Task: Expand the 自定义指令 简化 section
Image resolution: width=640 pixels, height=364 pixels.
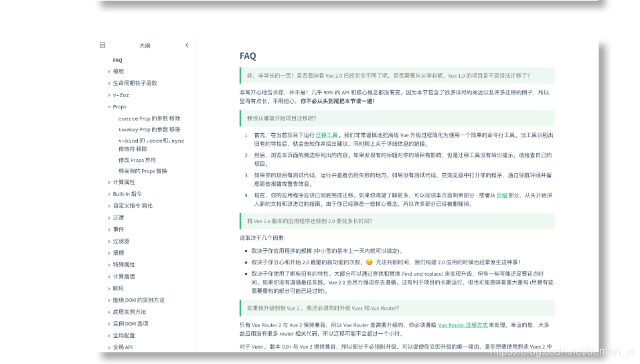Action: (109, 206)
